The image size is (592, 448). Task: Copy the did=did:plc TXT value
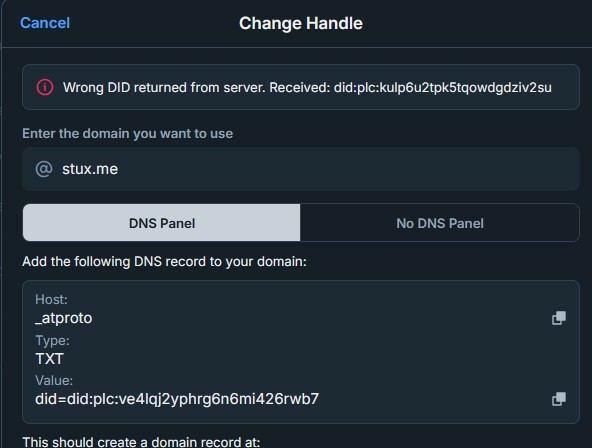(559, 399)
